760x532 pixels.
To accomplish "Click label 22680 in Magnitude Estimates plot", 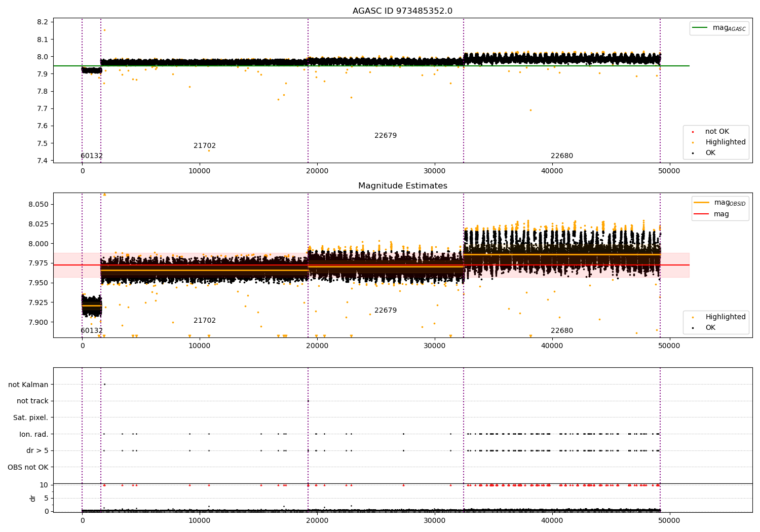I will (562, 331).
